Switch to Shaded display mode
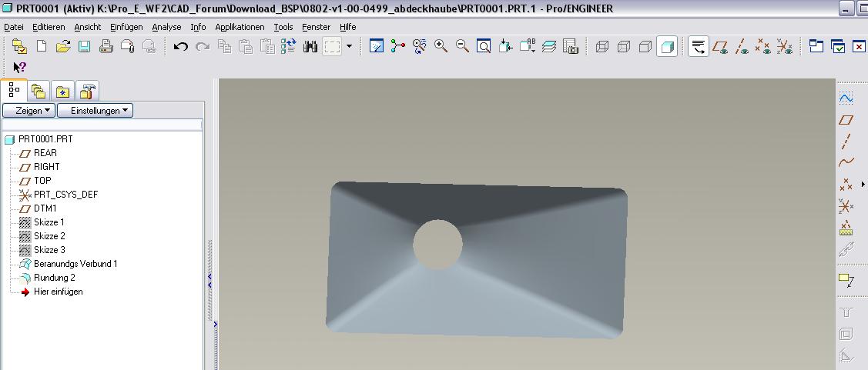 click(x=667, y=47)
